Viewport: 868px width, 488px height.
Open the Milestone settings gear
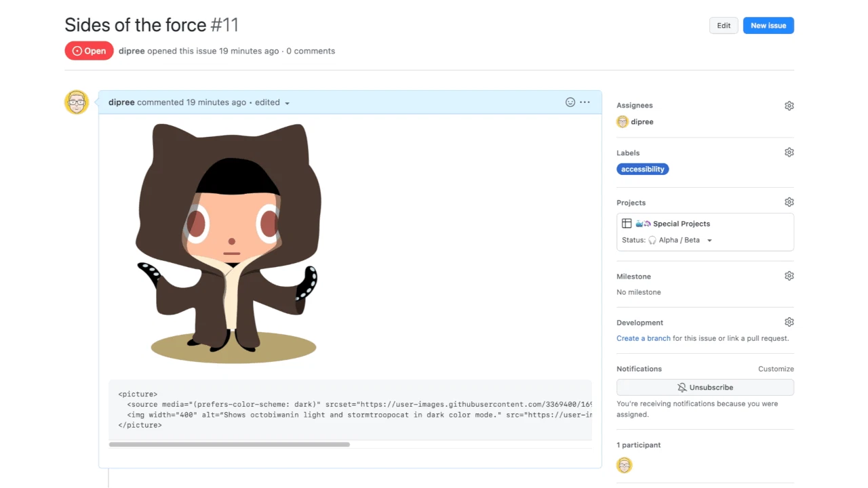click(789, 276)
